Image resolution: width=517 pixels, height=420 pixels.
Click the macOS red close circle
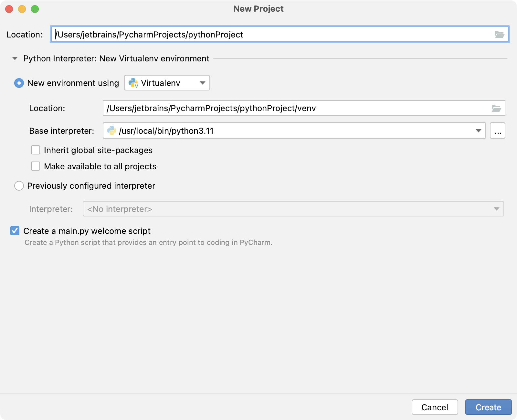tap(9, 9)
